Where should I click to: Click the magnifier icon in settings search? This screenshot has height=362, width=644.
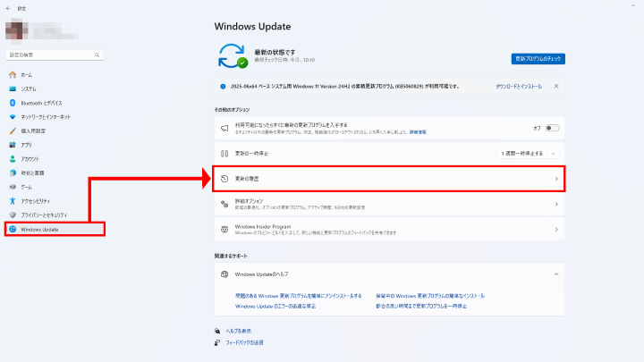point(97,55)
